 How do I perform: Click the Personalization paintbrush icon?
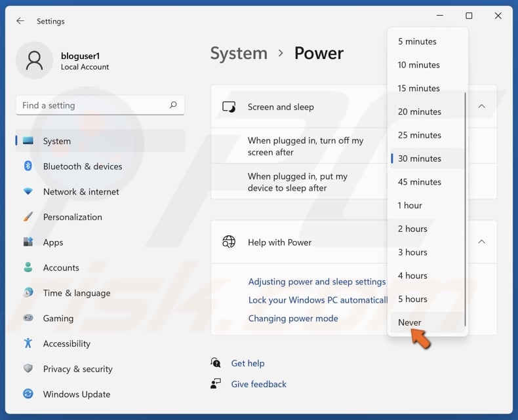pyautogui.click(x=28, y=217)
